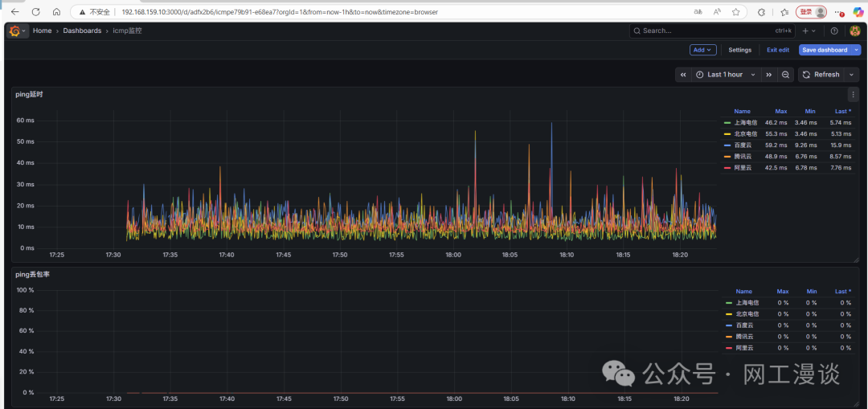
Task: Shift time range forwards
Action: tap(768, 75)
